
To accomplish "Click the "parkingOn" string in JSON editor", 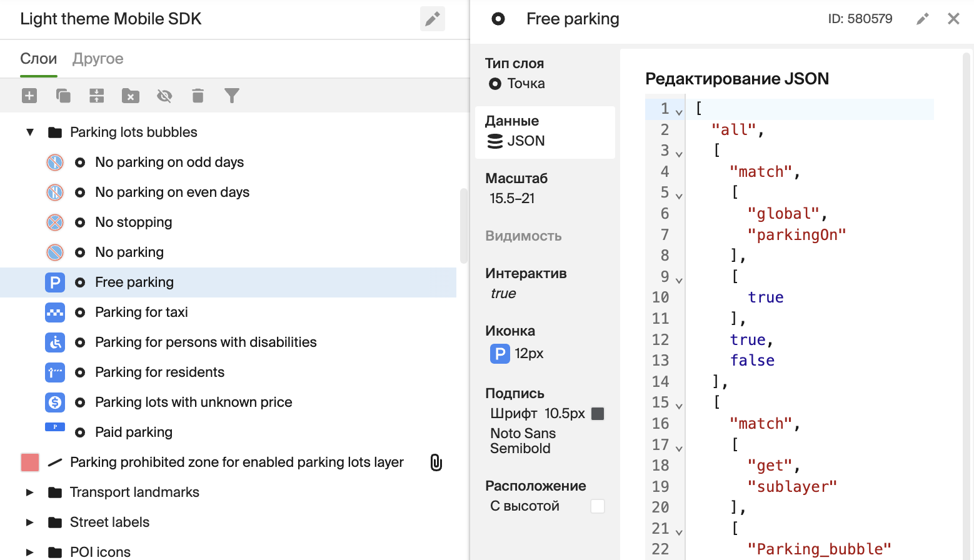I will point(797,235).
